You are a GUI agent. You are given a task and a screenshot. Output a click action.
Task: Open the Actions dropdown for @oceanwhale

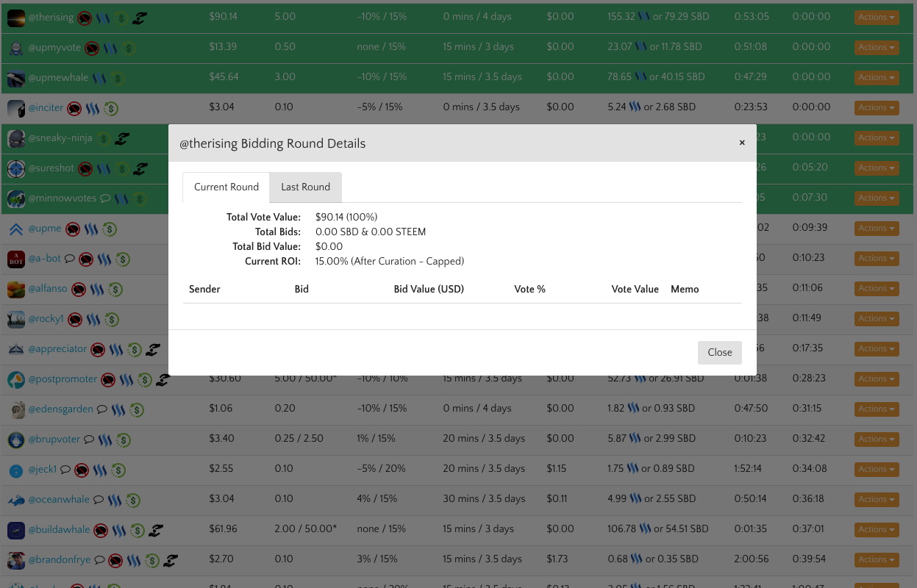(x=877, y=499)
